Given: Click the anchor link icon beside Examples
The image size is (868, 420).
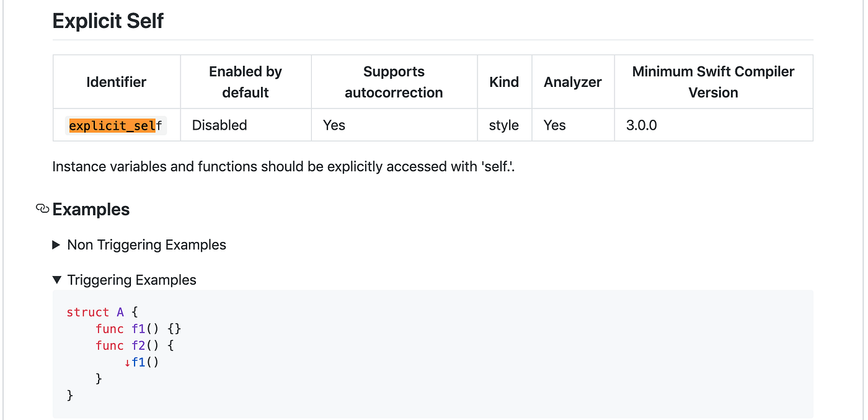Looking at the screenshot, I should tap(42, 209).
